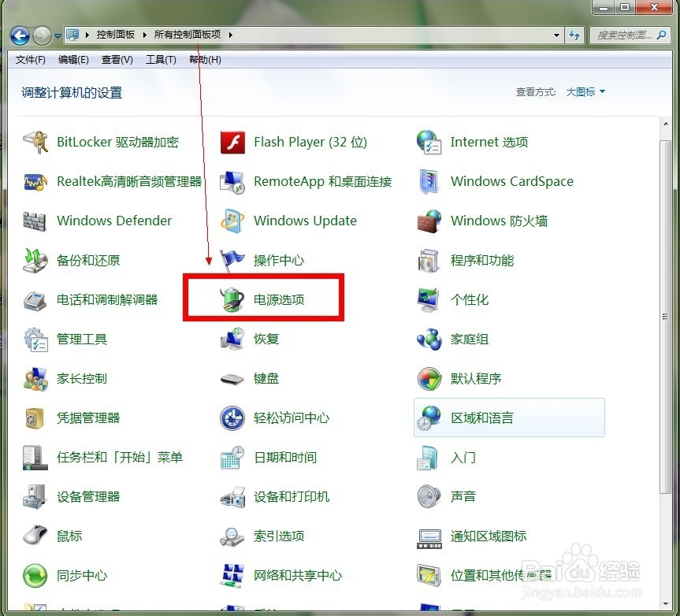Open Windows Defender wall icon

click(x=34, y=221)
